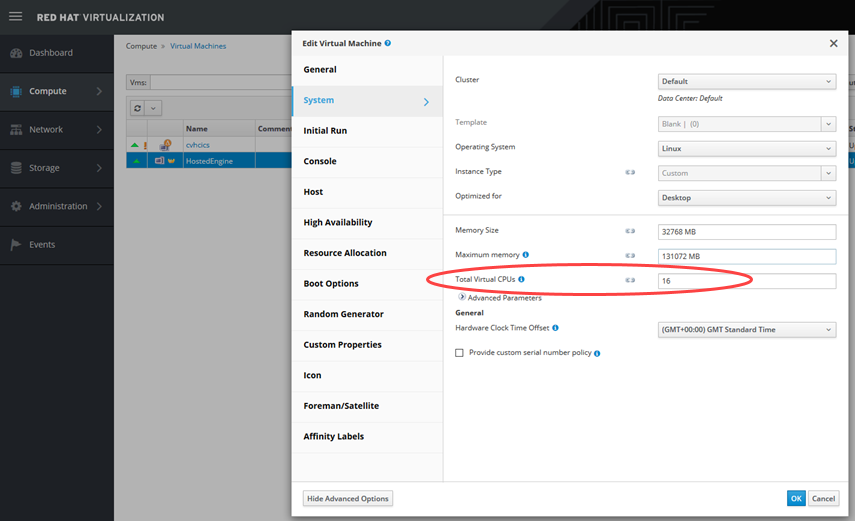Open the refresh interval dropdown arrow
Viewport: 855px width, 521px height.
(153, 108)
